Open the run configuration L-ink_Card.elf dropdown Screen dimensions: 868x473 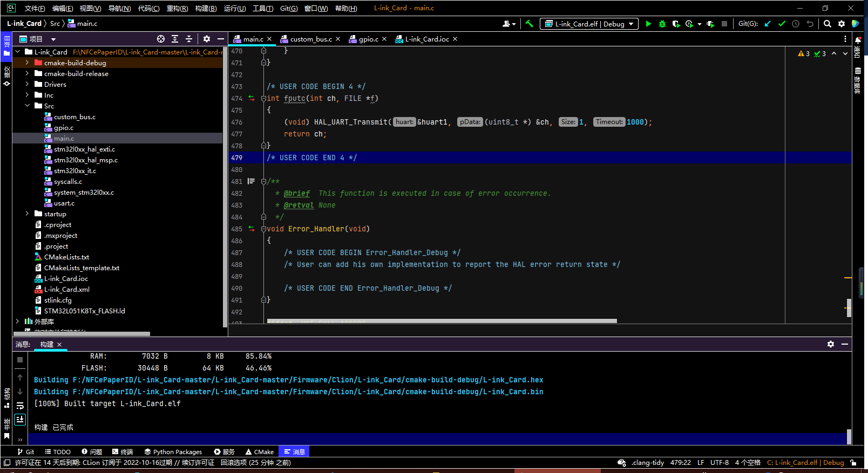(x=589, y=24)
